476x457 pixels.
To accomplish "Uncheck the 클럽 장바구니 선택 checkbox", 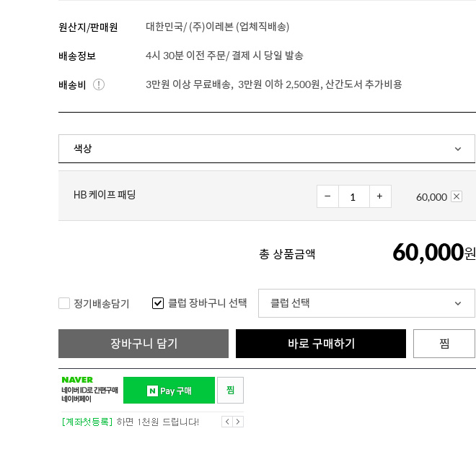I will tap(158, 303).
